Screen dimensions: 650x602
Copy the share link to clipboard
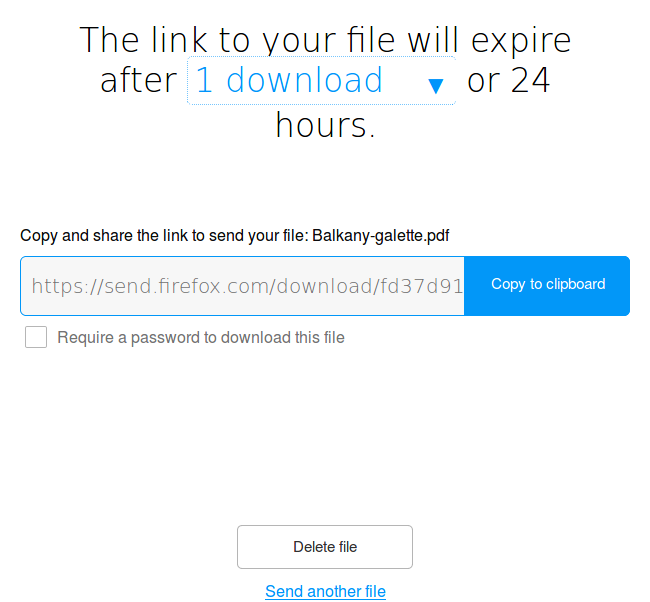click(x=547, y=286)
